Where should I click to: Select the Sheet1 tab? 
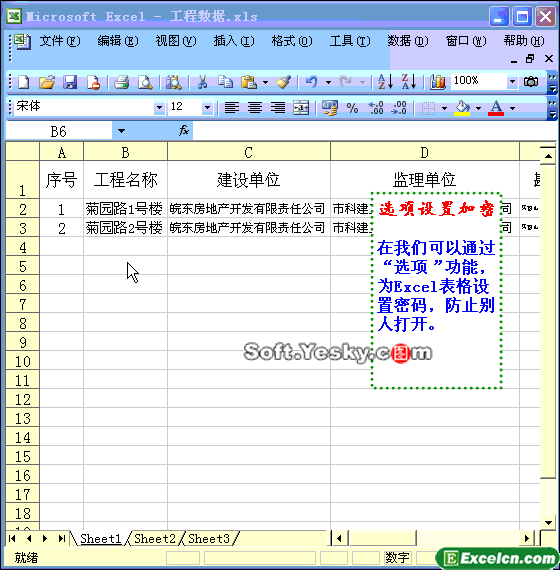click(101, 538)
